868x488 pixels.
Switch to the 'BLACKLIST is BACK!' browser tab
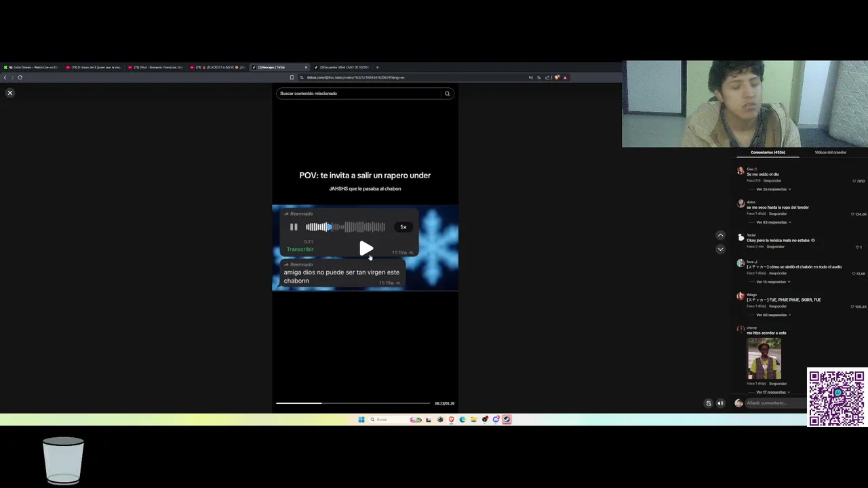point(219,67)
